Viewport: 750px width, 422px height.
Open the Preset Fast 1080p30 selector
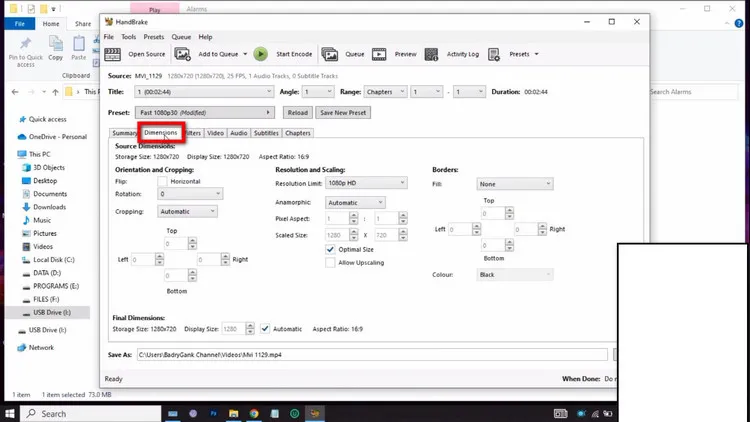(x=205, y=112)
